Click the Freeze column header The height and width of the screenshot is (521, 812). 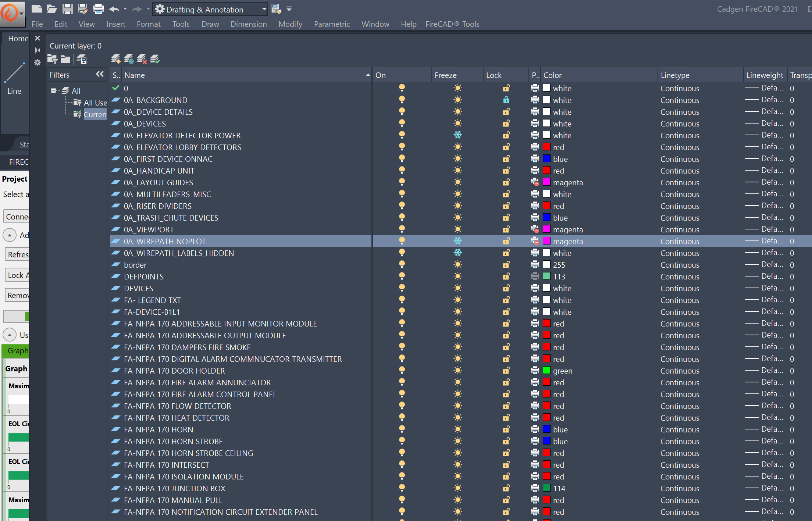point(457,75)
